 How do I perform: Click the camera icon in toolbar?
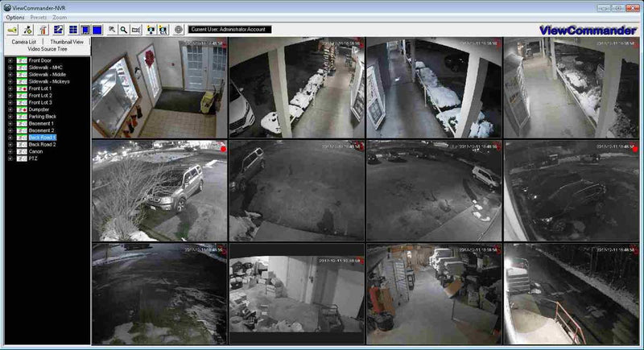(x=138, y=29)
